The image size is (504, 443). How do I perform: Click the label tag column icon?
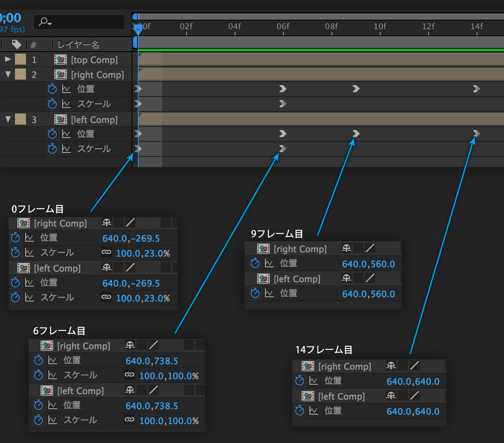[17, 45]
